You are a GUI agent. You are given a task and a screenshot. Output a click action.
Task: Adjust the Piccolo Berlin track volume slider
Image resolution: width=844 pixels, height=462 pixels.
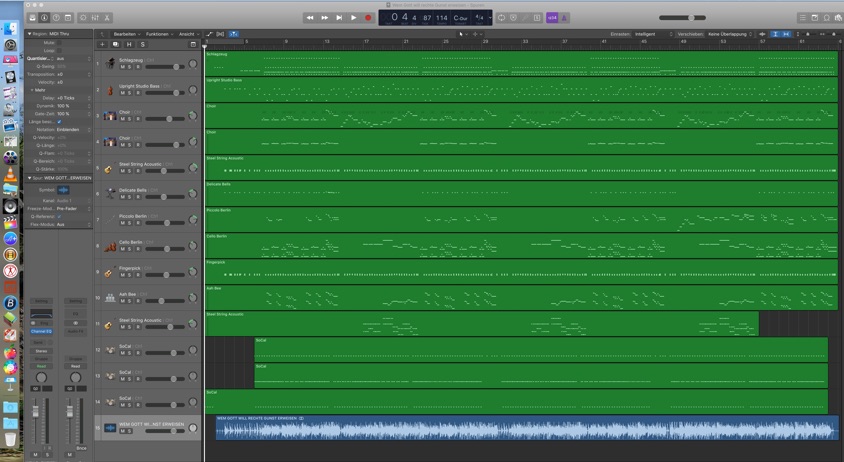pos(164,223)
